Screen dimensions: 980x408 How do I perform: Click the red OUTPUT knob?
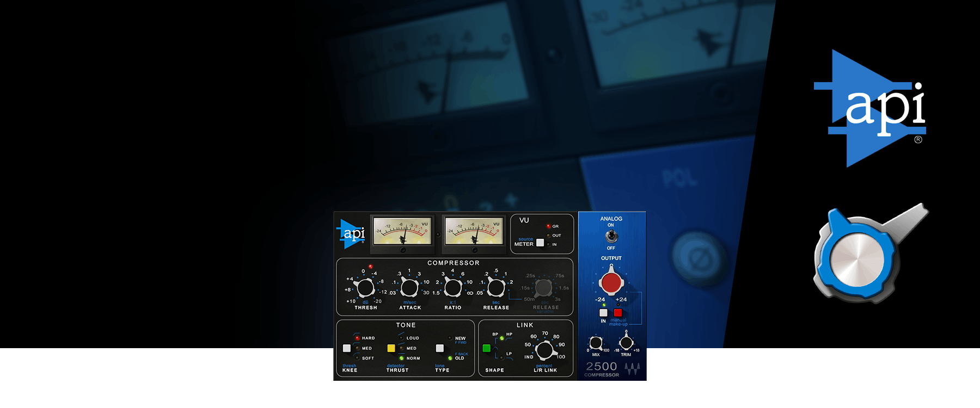[x=611, y=282]
